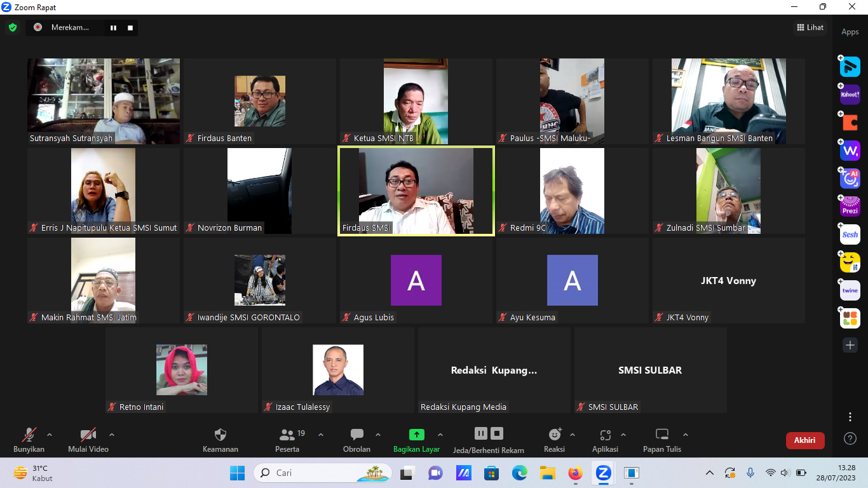
Task: Expand audio options arrow beside Bunyikan
Action: point(50,435)
